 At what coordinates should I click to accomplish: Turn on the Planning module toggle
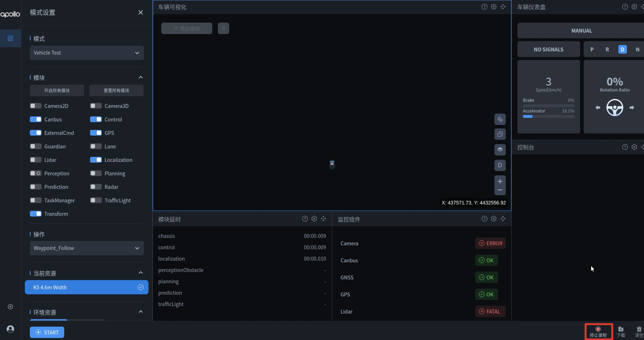point(96,174)
